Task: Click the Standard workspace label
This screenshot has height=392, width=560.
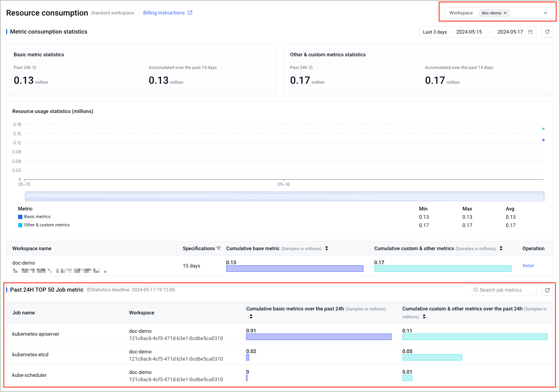Action: [x=112, y=13]
